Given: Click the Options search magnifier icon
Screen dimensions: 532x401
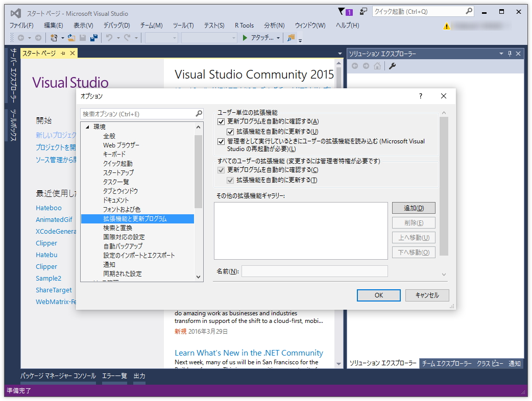Looking at the screenshot, I should pyautogui.click(x=199, y=114).
